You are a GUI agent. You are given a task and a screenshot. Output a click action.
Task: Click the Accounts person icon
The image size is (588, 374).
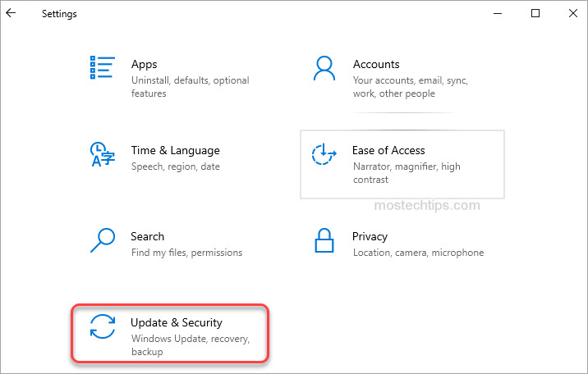326,67
